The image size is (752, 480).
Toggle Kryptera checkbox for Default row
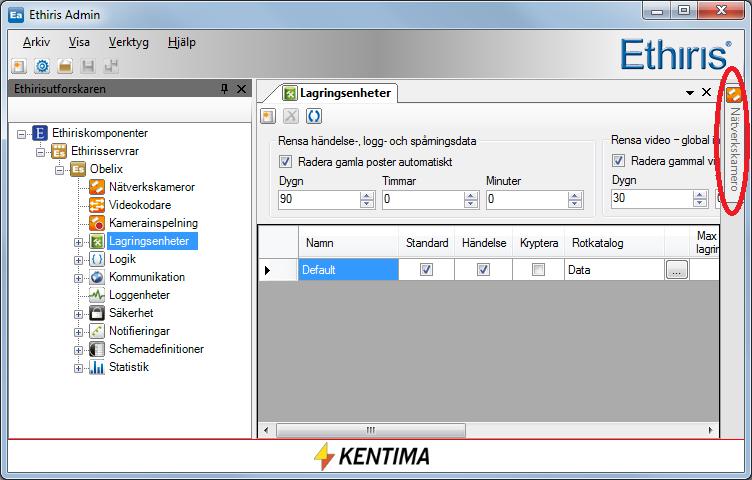pyautogui.click(x=539, y=269)
